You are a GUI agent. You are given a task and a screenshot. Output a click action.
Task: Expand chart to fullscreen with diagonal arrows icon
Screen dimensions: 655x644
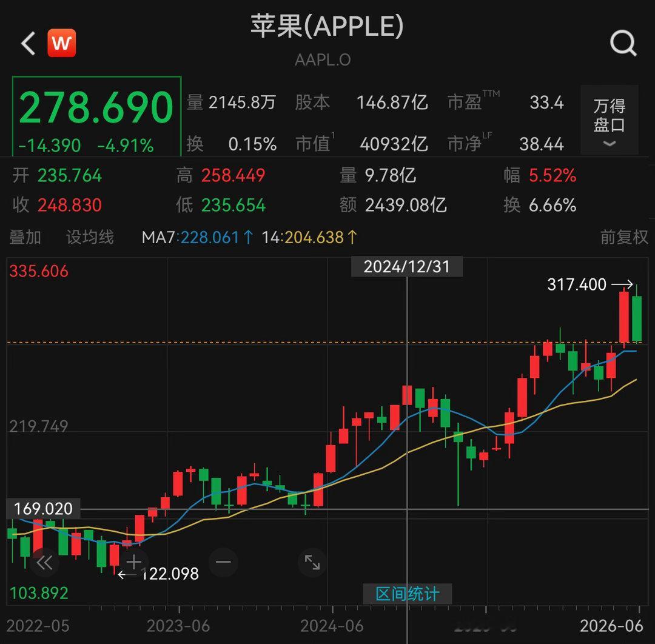(312, 562)
